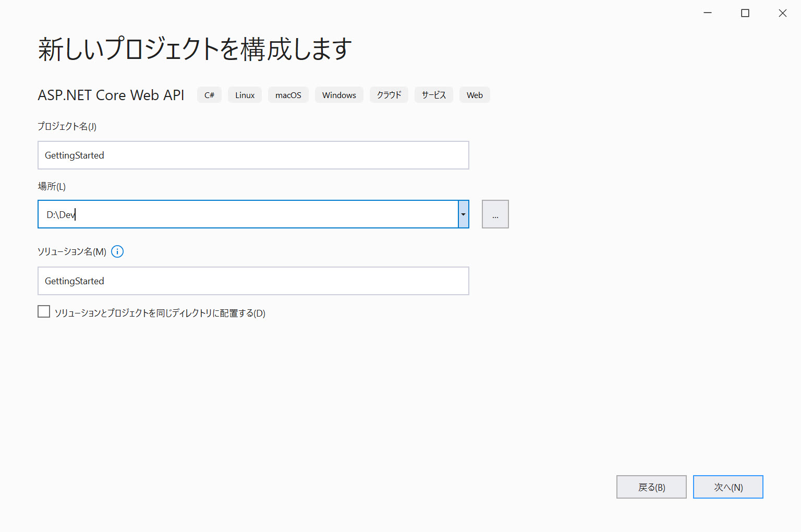
Task: Click the ソリューション名 text field
Action: click(x=253, y=281)
